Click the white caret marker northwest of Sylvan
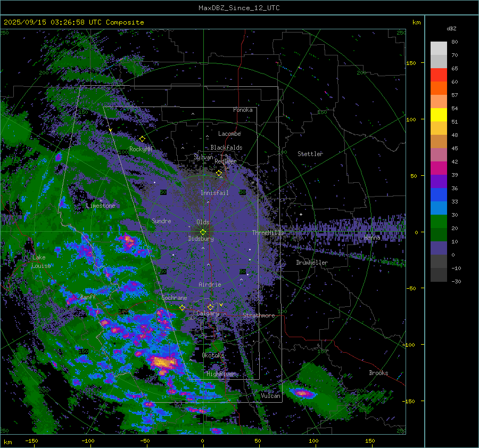 [183, 148]
